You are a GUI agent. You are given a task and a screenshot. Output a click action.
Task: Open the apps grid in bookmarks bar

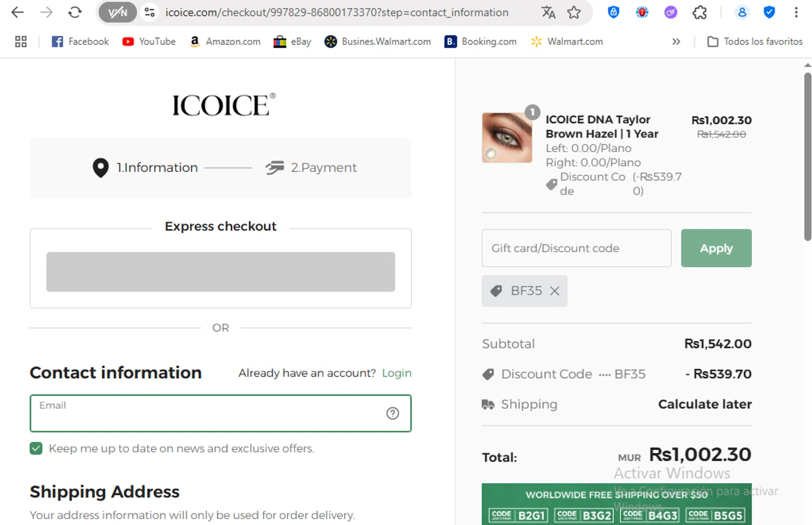tap(21, 42)
